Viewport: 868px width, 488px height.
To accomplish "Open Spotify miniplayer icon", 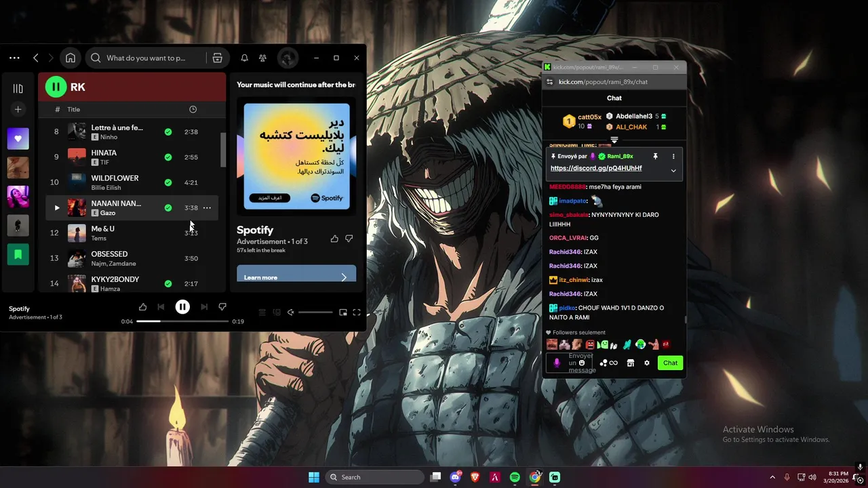I will click(x=343, y=312).
